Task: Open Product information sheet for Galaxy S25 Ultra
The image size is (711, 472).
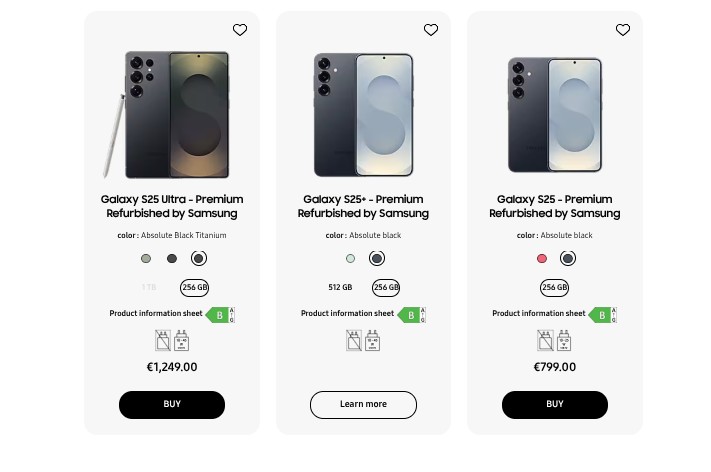Action: coord(156,314)
